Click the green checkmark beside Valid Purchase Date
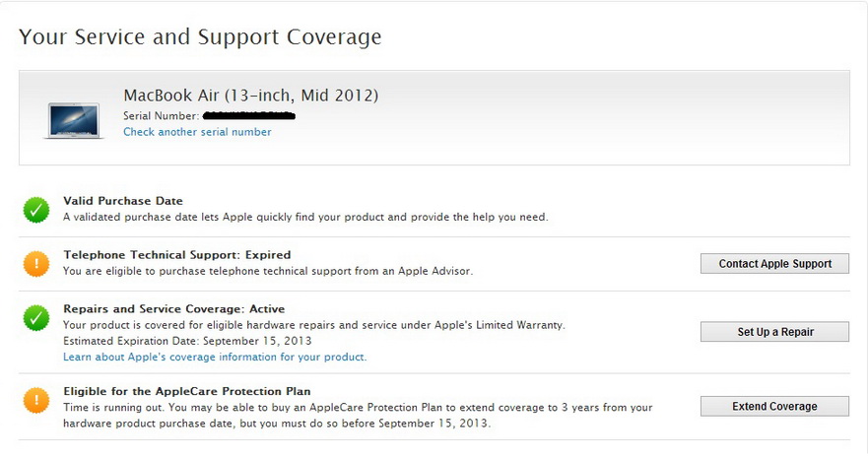 tap(36, 209)
